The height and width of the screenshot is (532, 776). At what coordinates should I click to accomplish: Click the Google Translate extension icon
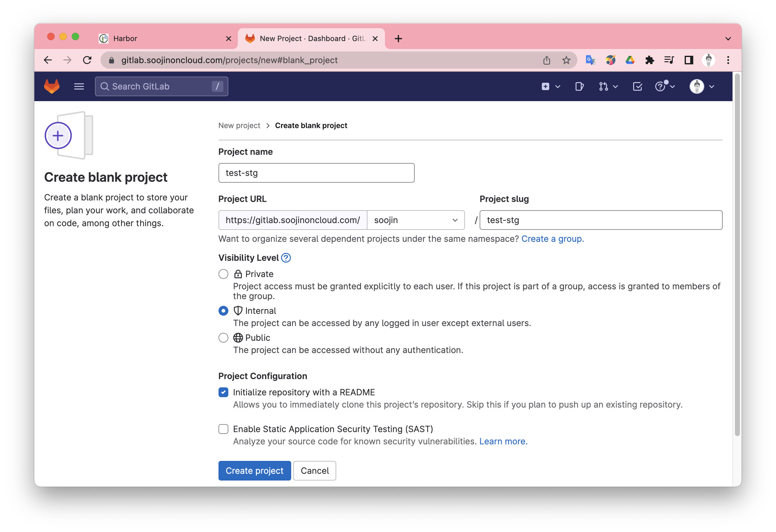click(x=590, y=60)
